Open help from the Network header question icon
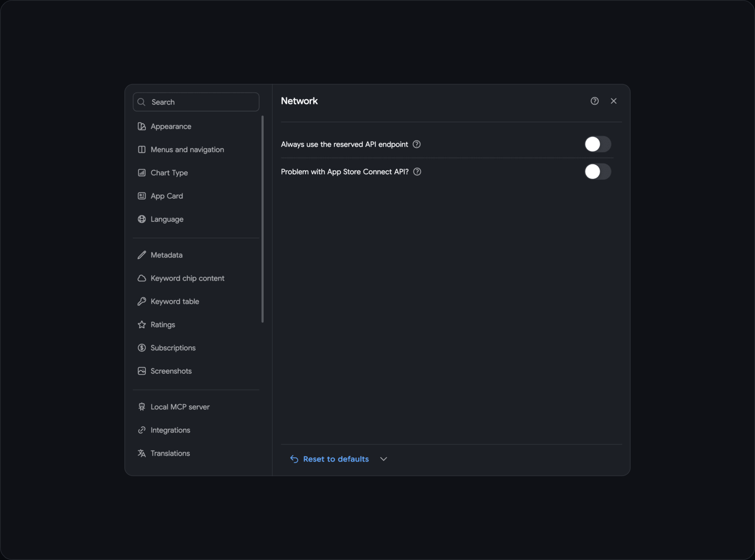This screenshot has width=755, height=560. coord(595,101)
